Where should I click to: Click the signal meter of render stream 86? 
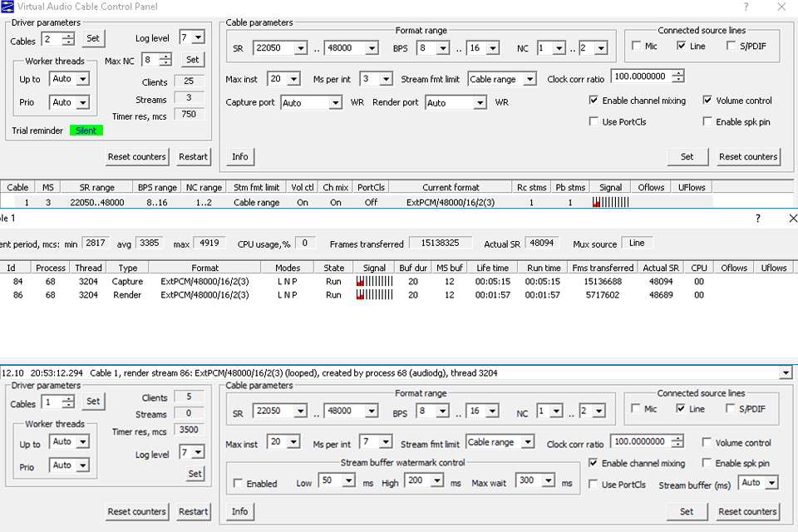[x=374, y=295]
